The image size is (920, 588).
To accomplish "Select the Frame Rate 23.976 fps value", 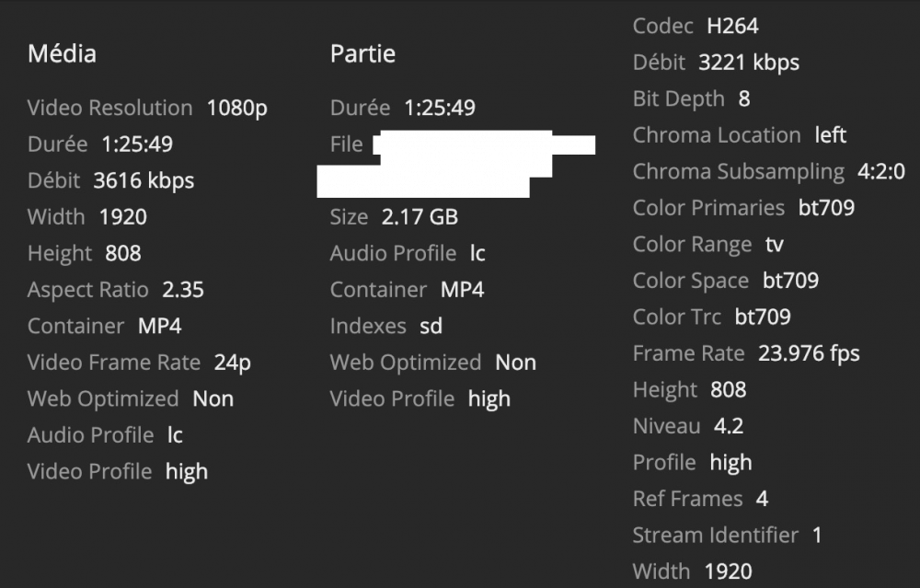I will tap(809, 354).
